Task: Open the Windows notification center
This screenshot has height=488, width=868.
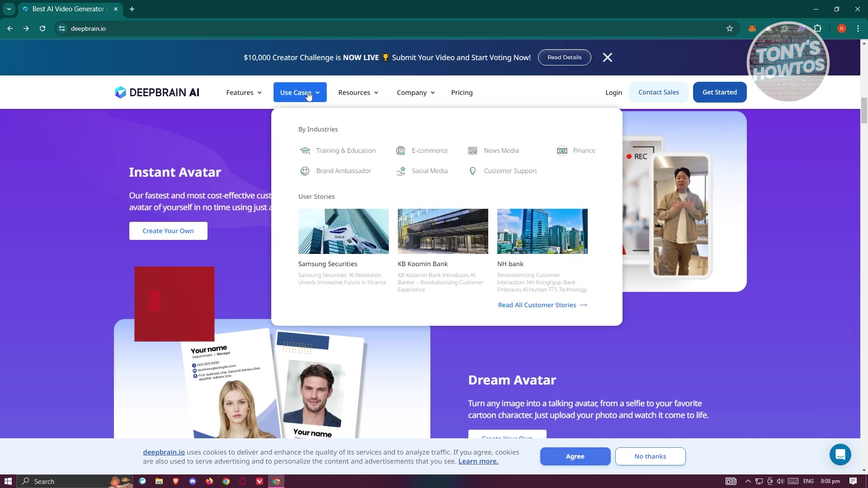Action: click(853, 481)
